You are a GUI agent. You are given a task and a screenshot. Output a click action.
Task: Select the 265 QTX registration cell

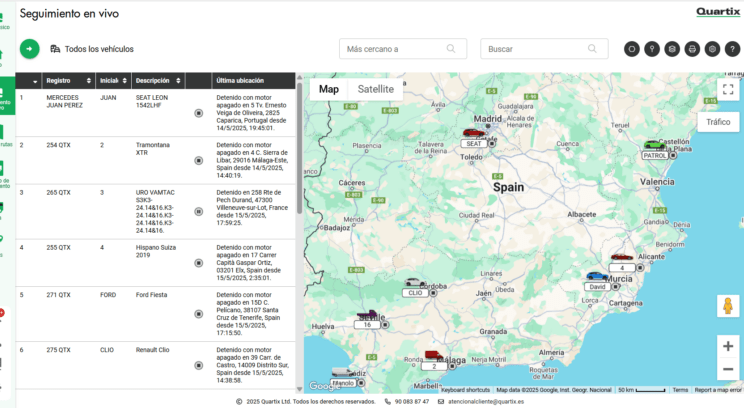(x=58, y=193)
